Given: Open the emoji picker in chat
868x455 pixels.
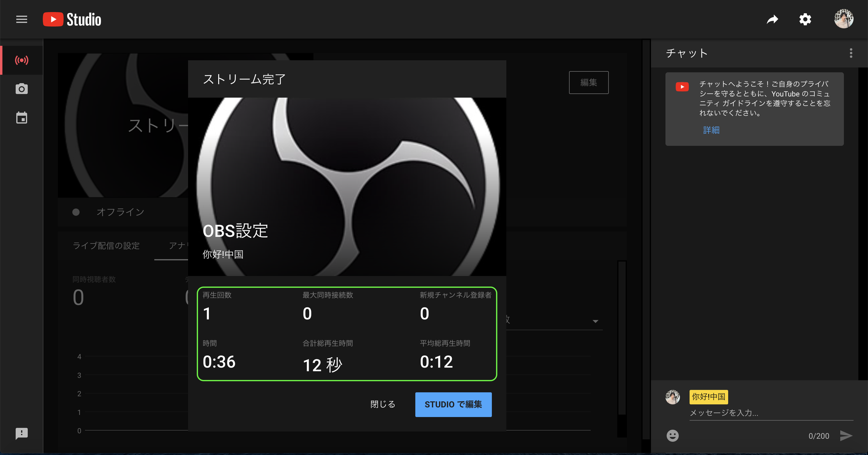Looking at the screenshot, I should [672, 435].
